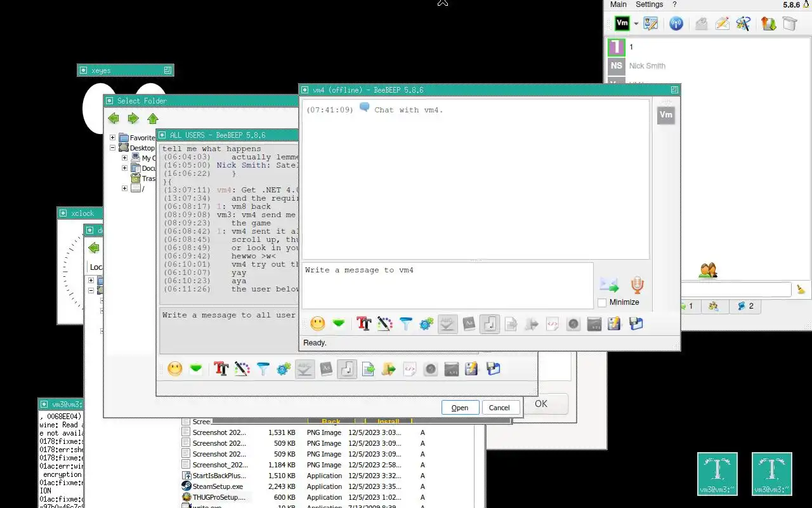Click the 'Write a message to vm4' field
This screenshot has height=508, width=812.
(x=448, y=286)
